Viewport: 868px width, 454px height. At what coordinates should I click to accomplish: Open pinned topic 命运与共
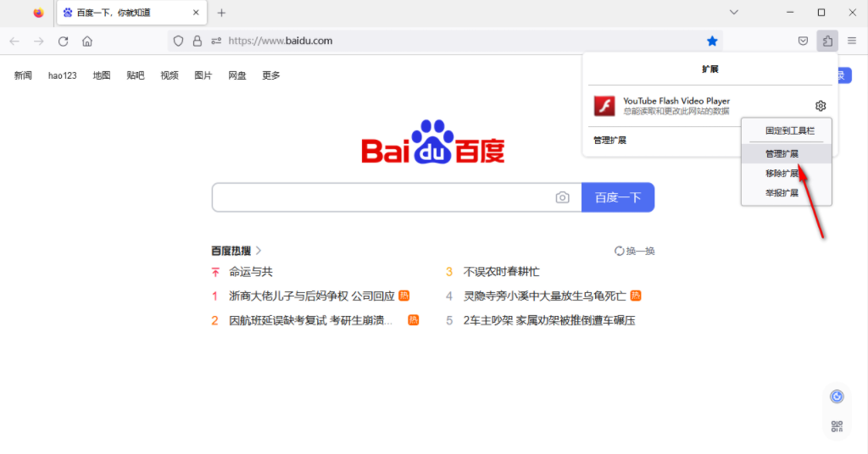[251, 272]
